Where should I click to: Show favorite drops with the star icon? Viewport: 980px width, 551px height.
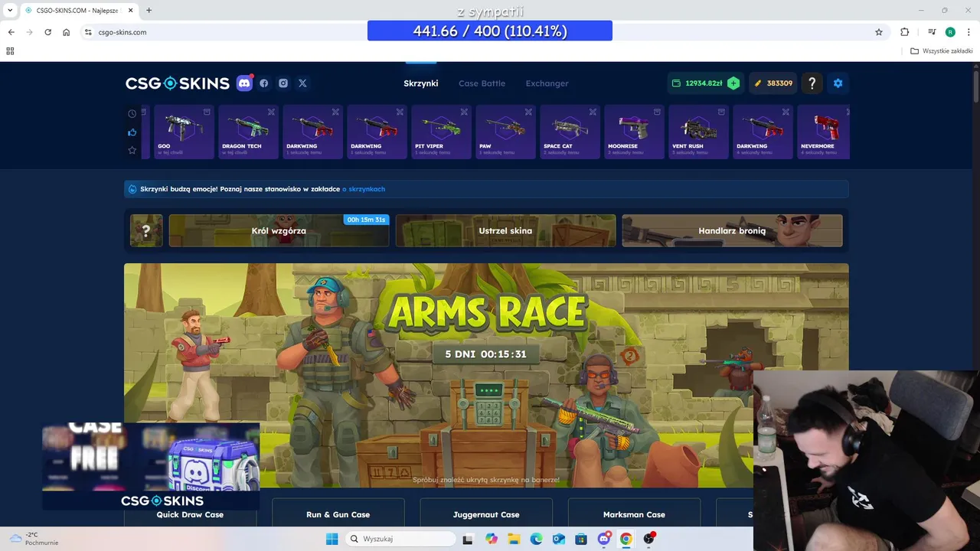click(x=132, y=150)
